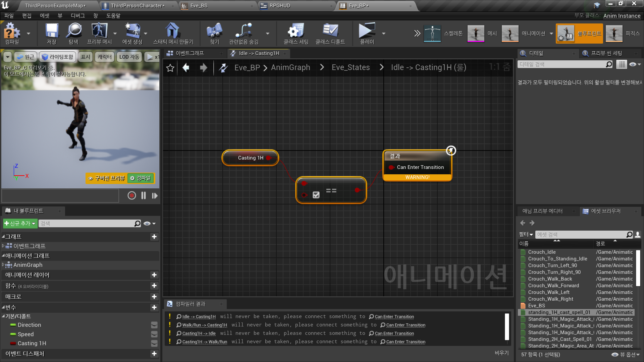This screenshot has height=362, width=644.
Task: Open the Debug (디버그) menu
Action: pos(77,16)
